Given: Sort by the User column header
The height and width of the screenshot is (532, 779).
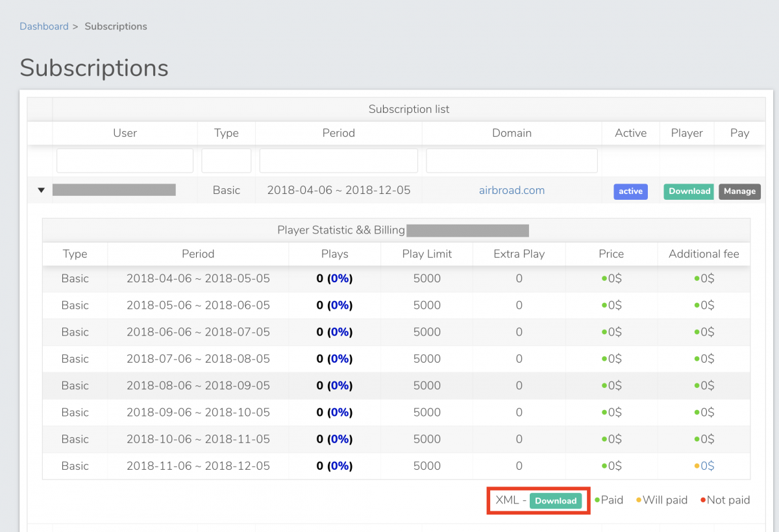Looking at the screenshot, I should click(125, 133).
